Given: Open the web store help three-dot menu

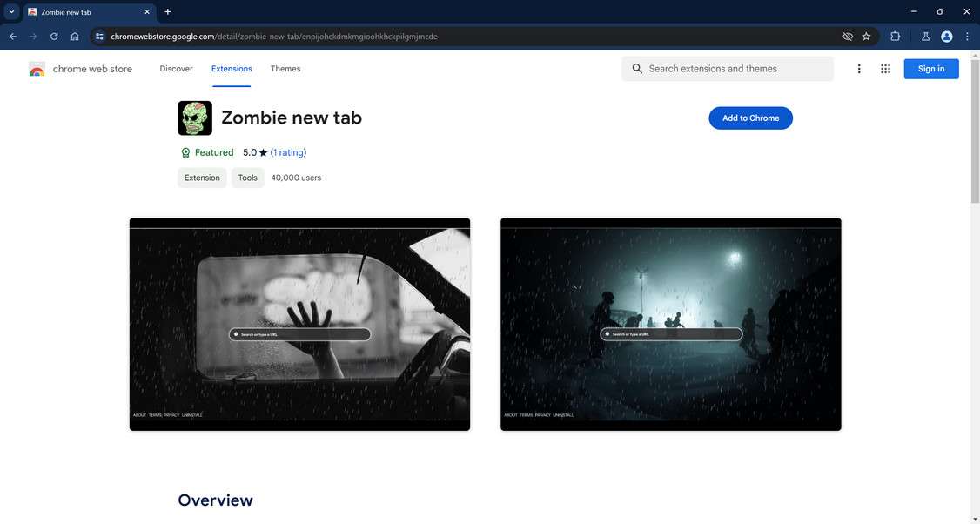Looking at the screenshot, I should click(858, 68).
